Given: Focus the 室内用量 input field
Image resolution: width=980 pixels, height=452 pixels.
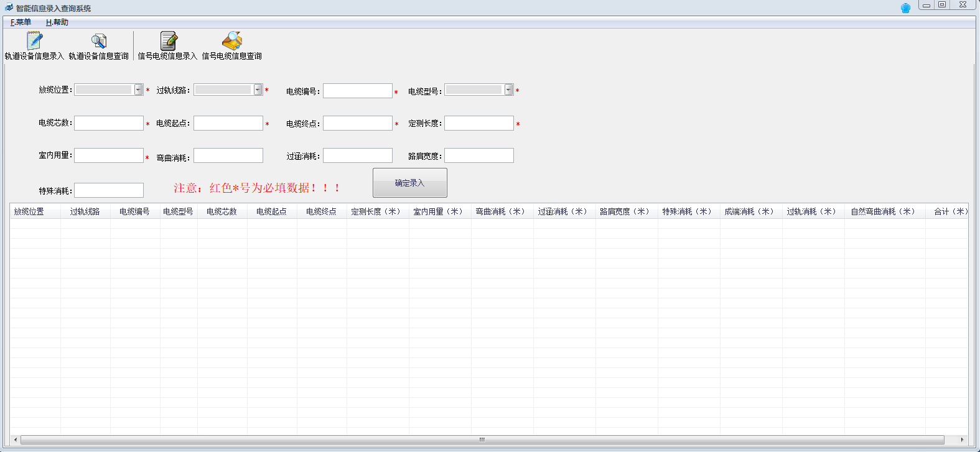Looking at the screenshot, I should [109, 155].
